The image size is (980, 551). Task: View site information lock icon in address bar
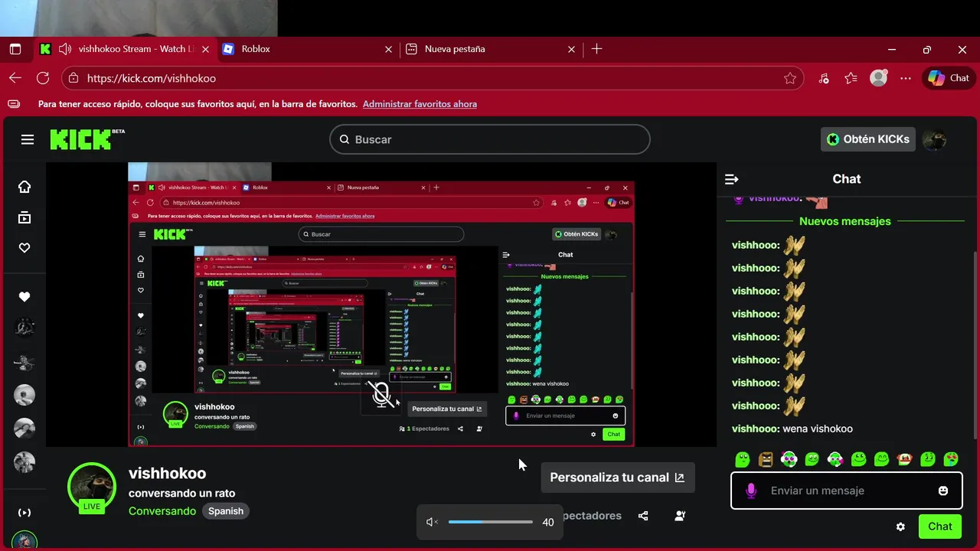click(73, 78)
